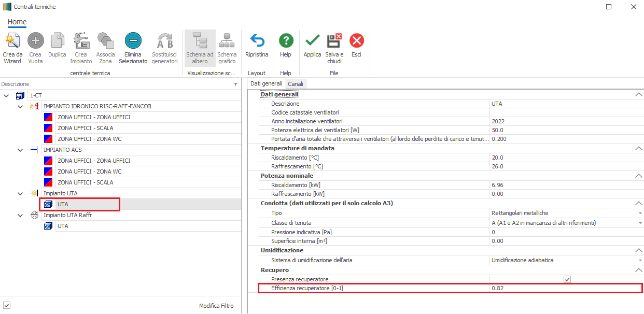The width and height of the screenshot is (644, 314).
Task: Click the Crea da Wizard icon
Action: [12, 41]
